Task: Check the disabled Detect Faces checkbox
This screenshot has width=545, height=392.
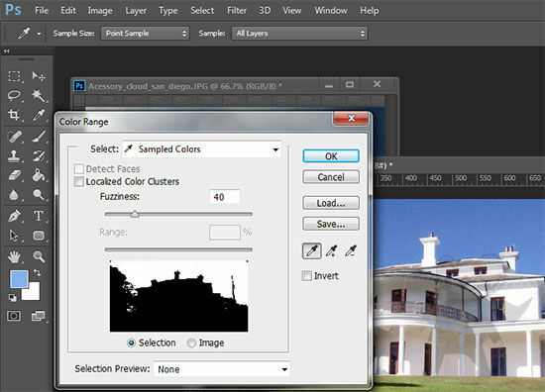Action: 79,169
